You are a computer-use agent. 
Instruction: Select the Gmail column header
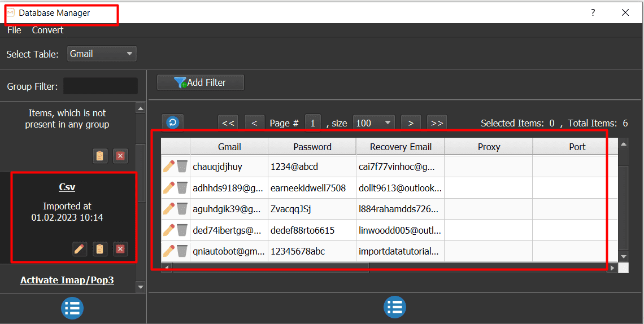point(229,147)
